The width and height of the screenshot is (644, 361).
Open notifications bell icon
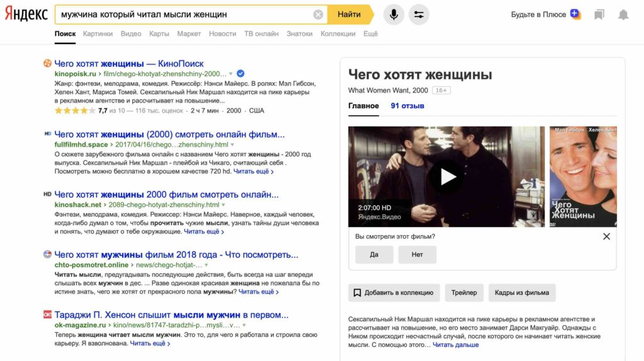pos(623,15)
